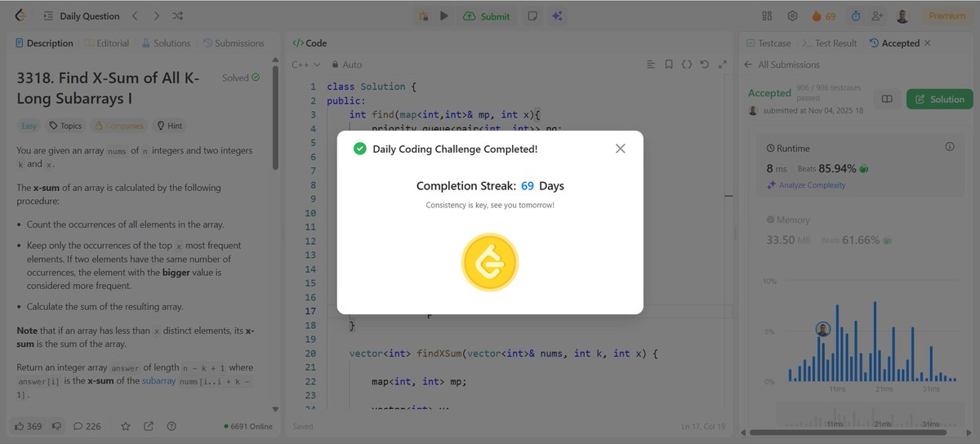The height and width of the screenshot is (444, 980).
Task: Click the green Solution button
Action: (939, 100)
